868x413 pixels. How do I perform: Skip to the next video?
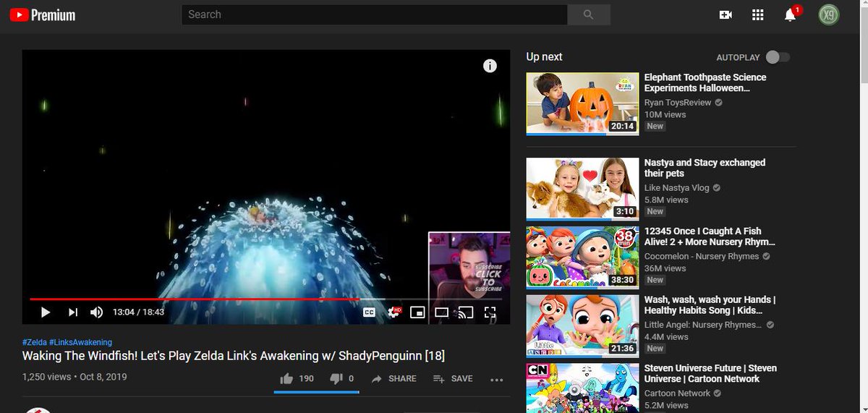pyautogui.click(x=73, y=312)
